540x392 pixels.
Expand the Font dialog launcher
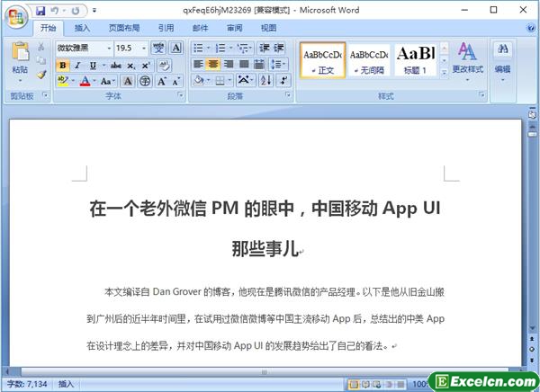[x=182, y=94]
